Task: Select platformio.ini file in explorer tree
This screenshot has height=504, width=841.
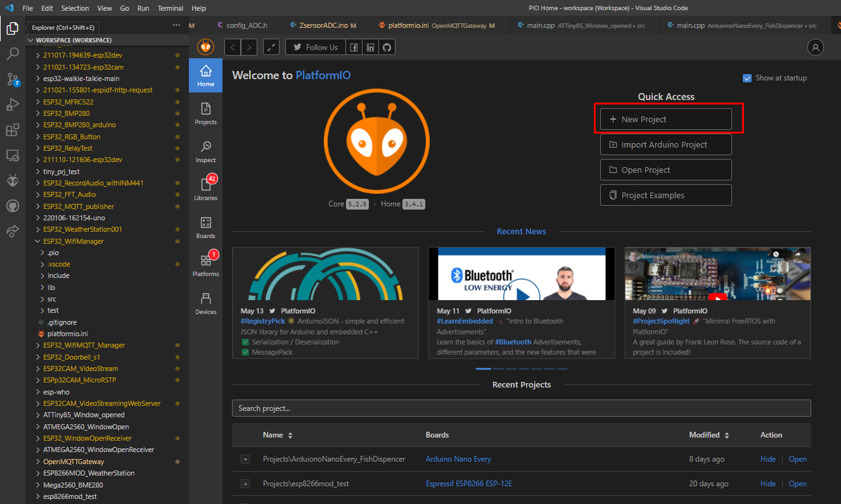Action: coord(67,334)
